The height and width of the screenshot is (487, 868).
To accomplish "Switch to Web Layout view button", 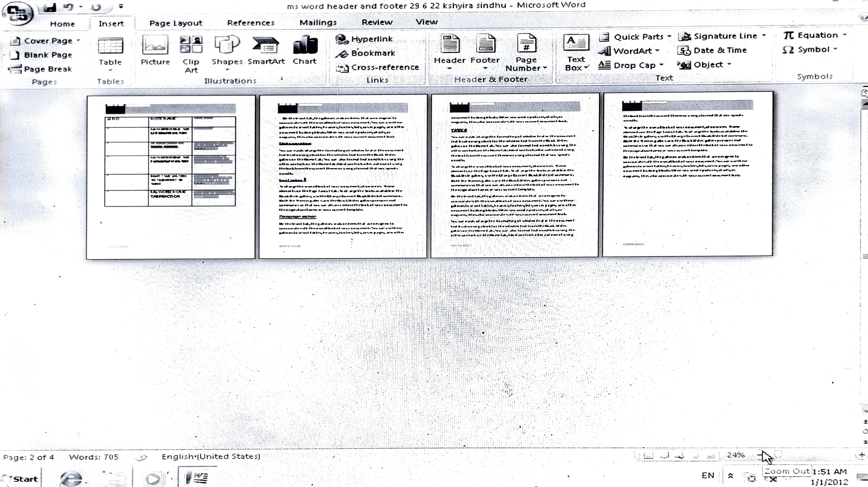I will tap(680, 455).
